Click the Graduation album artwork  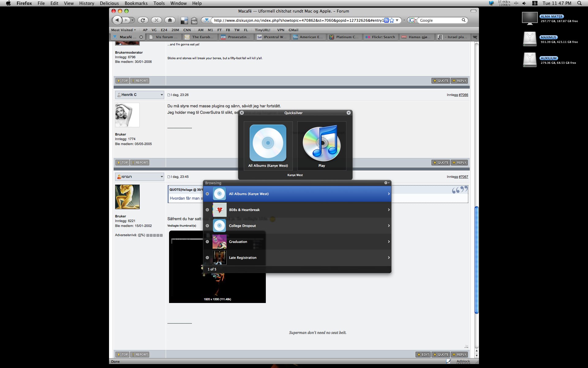[220, 242]
